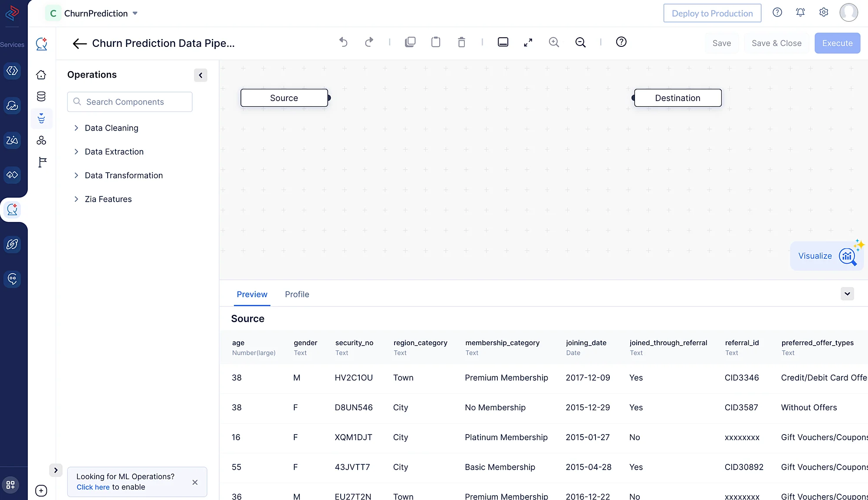Select the Preview tab
This screenshot has width=868, height=500.
point(252,294)
